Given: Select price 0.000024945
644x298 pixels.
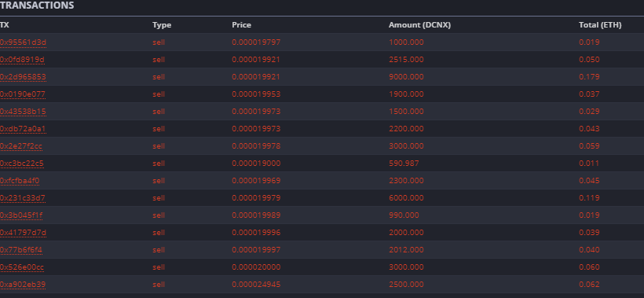Looking at the screenshot, I should 256,284.
